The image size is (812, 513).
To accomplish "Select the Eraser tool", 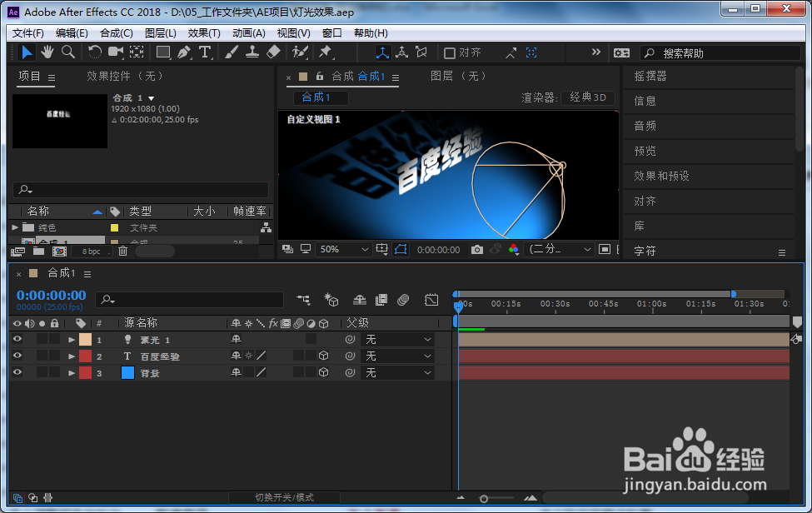I will pos(273,52).
